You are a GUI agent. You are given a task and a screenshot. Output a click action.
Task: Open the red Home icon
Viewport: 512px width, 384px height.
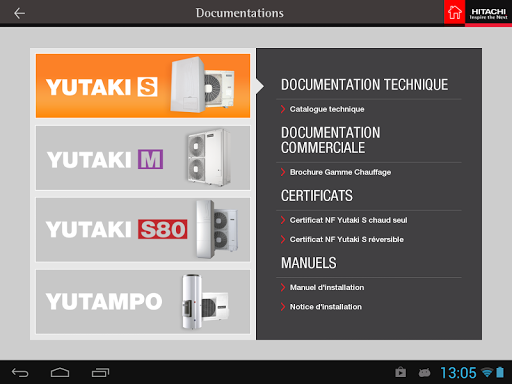(454, 12)
